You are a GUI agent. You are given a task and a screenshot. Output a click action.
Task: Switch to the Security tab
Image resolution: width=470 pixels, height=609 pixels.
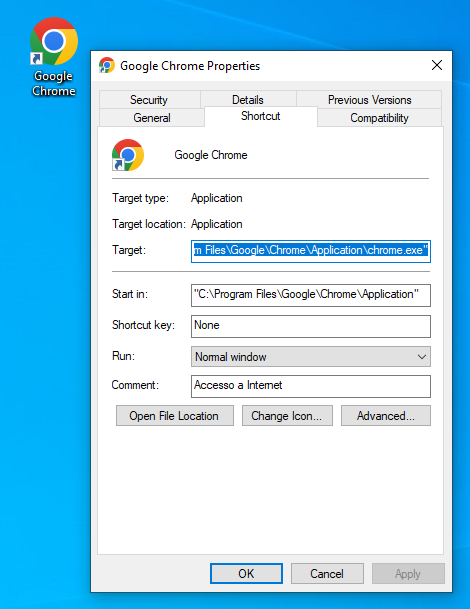click(x=150, y=100)
